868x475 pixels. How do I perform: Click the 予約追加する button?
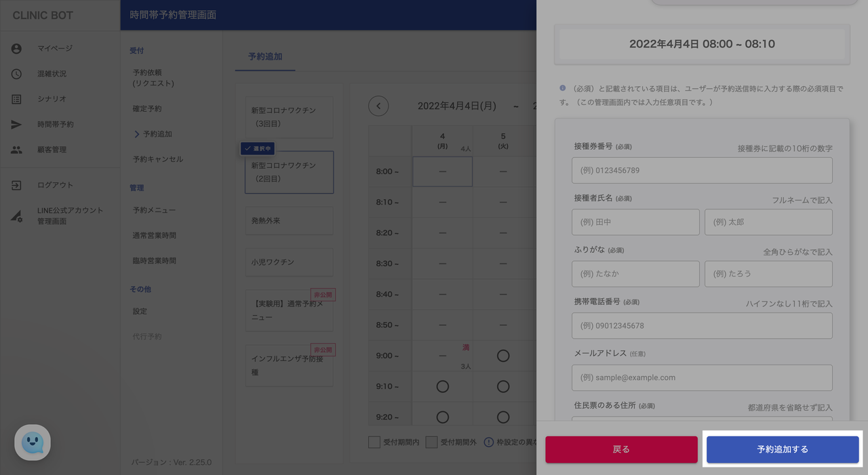tap(783, 449)
